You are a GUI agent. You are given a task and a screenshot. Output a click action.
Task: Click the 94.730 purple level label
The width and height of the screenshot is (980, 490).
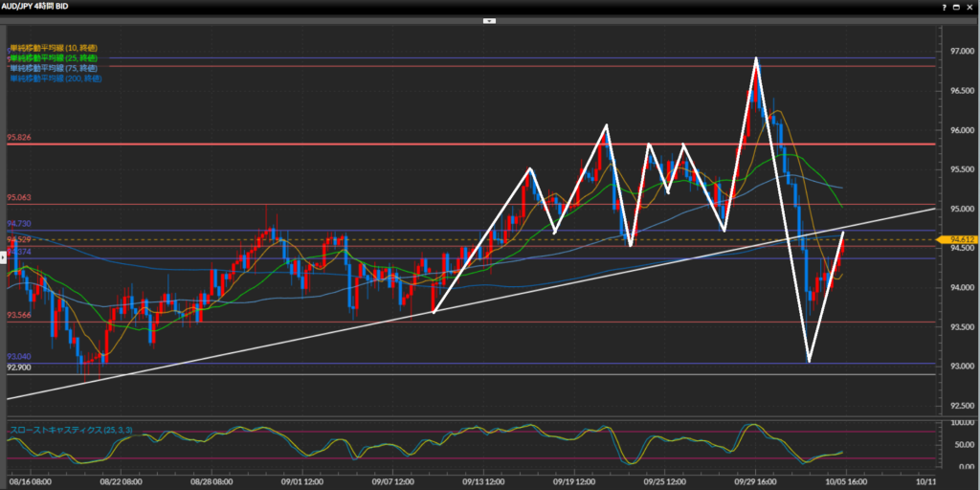(19, 223)
